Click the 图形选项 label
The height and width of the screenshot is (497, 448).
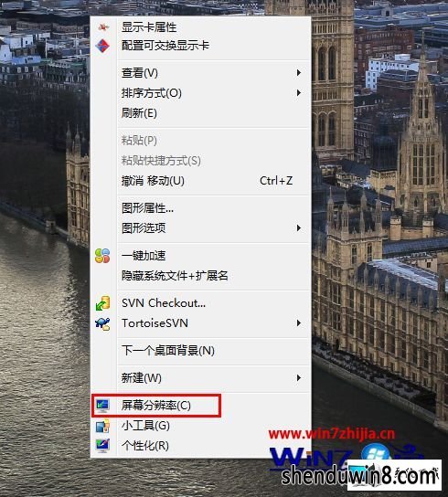tap(144, 228)
